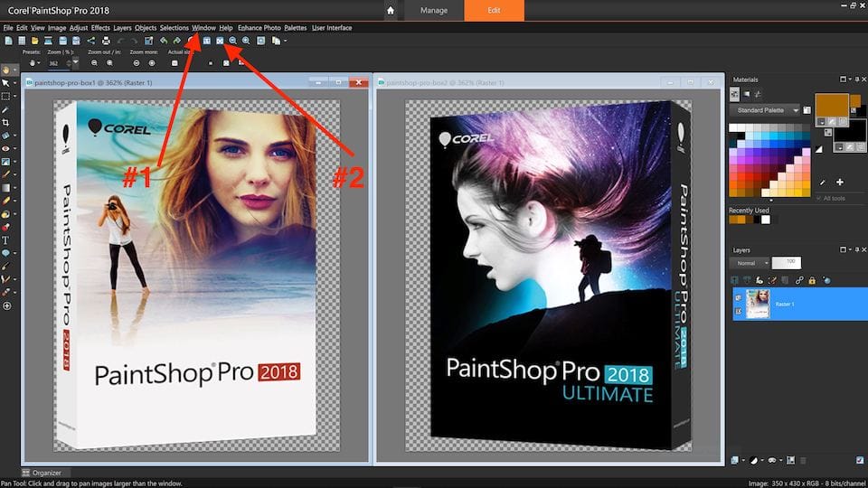This screenshot has height=488, width=868.
Task: Click the zoom-out magnifier in main toolbar
Action: tap(232, 41)
